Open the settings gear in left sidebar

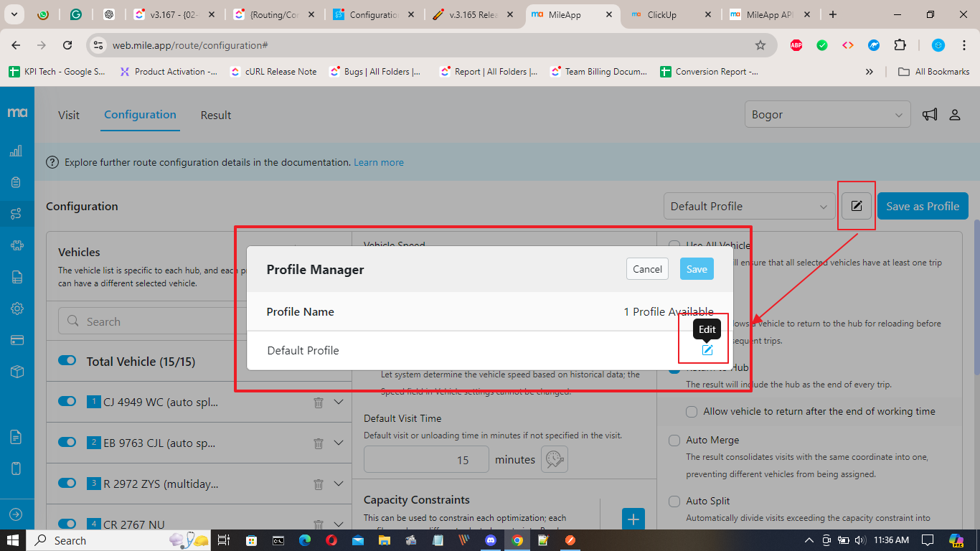point(17,309)
